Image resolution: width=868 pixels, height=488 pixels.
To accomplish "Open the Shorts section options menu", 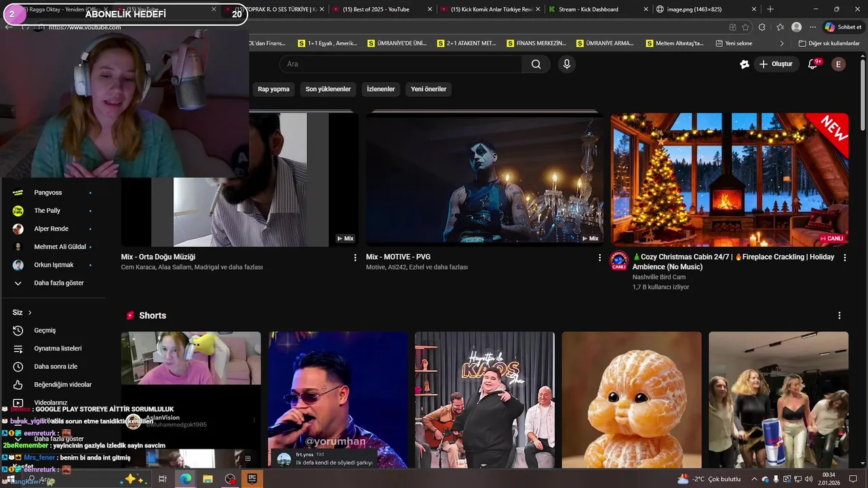I will [840, 316].
